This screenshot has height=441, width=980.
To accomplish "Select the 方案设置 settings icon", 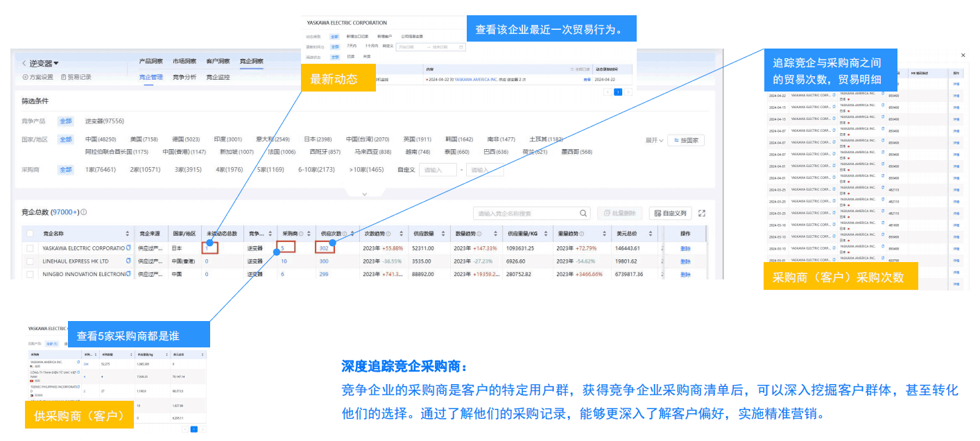I will pos(25,77).
